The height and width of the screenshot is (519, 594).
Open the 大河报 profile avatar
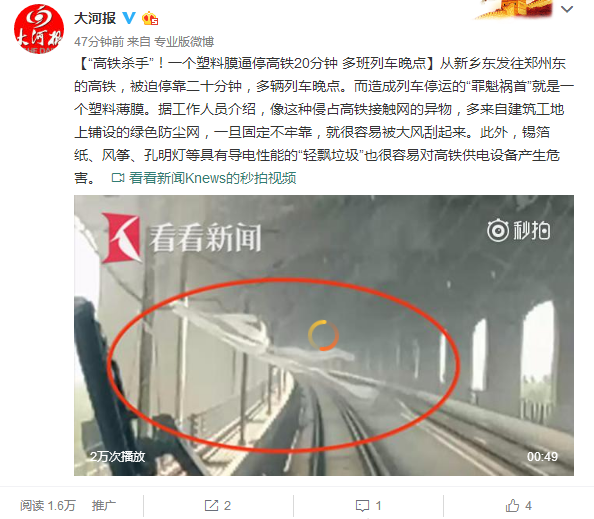coord(39,29)
